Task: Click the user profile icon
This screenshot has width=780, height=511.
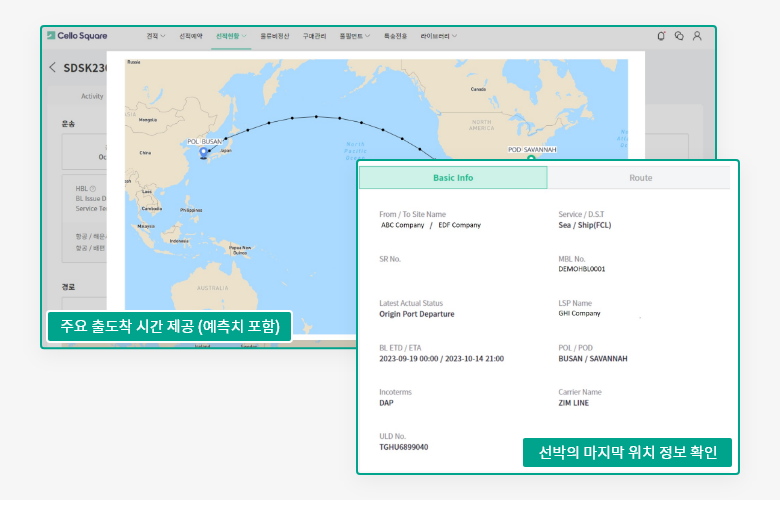Action: pyautogui.click(x=697, y=36)
